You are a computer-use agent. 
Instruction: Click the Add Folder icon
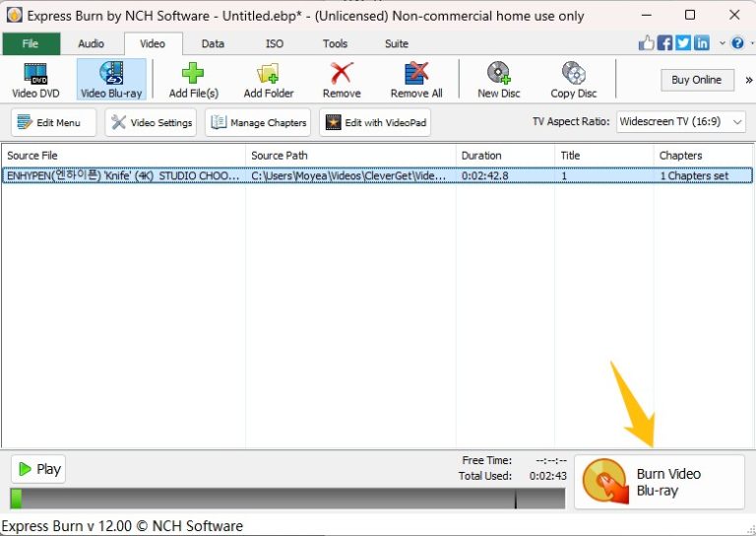tap(268, 73)
